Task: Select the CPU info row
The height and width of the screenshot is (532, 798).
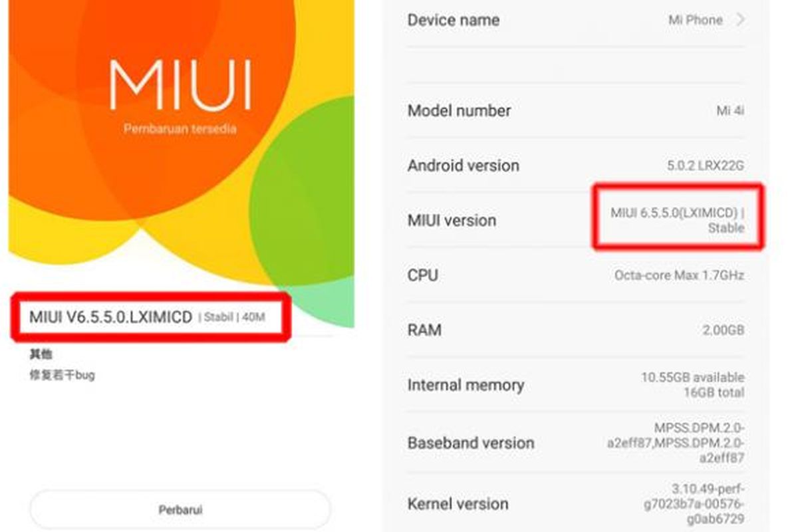Action: click(576, 275)
